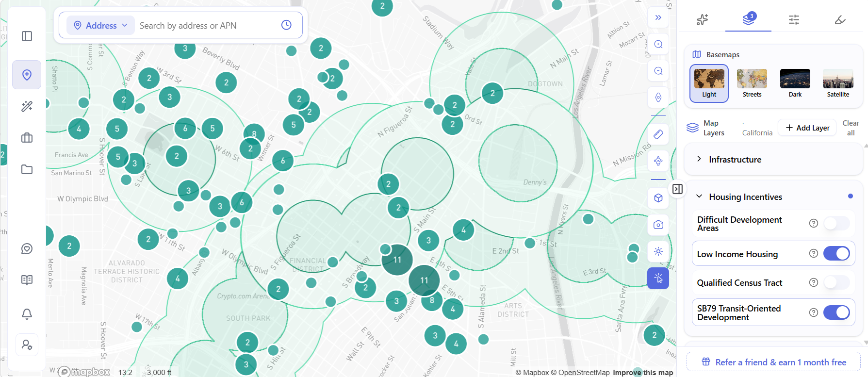Enable the Qualified Census Tract toggle
Image resolution: width=868 pixels, height=377 pixels.
(x=836, y=282)
